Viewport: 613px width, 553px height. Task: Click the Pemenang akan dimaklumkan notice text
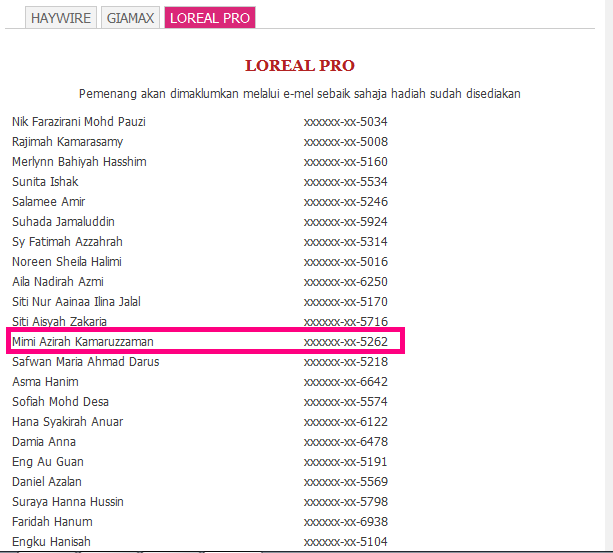click(299, 94)
